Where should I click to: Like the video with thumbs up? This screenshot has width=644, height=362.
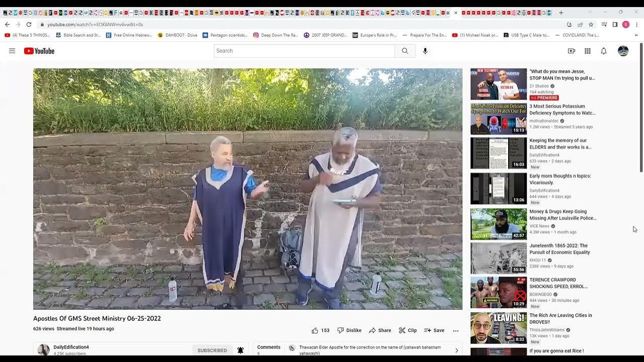(320, 330)
